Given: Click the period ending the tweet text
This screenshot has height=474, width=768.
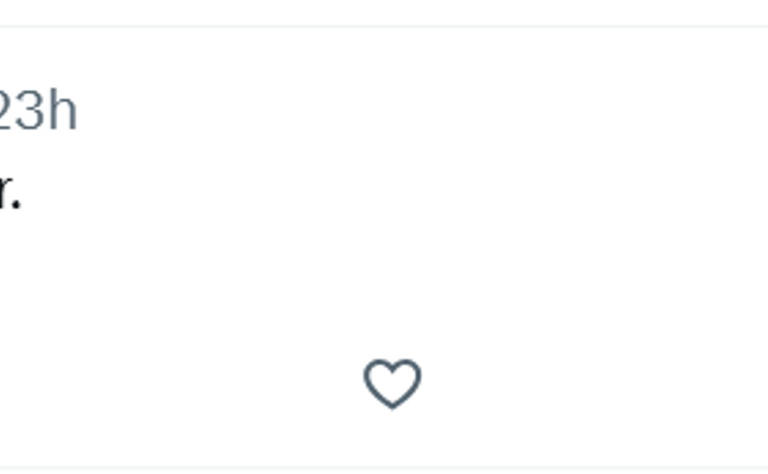Looking at the screenshot, I should coord(17,204).
